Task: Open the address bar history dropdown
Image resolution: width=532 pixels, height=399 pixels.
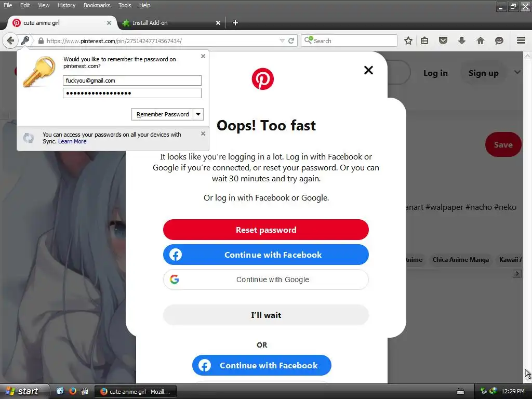Action: pyautogui.click(x=282, y=41)
